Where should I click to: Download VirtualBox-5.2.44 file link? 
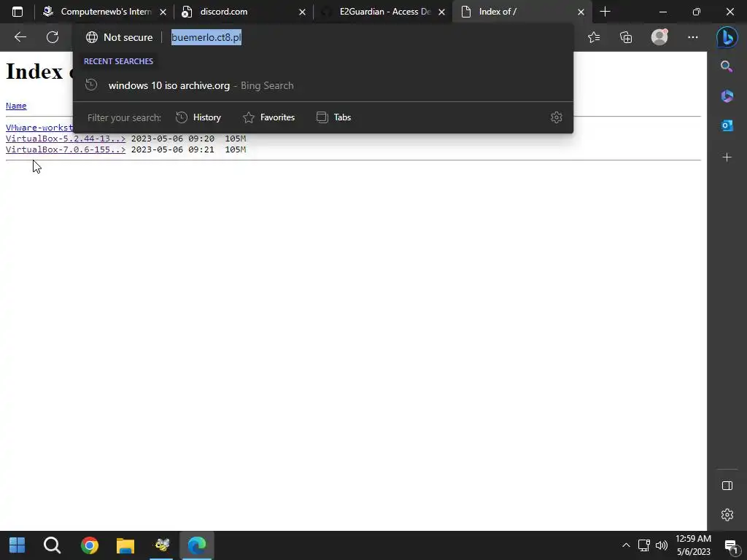point(66,139)
